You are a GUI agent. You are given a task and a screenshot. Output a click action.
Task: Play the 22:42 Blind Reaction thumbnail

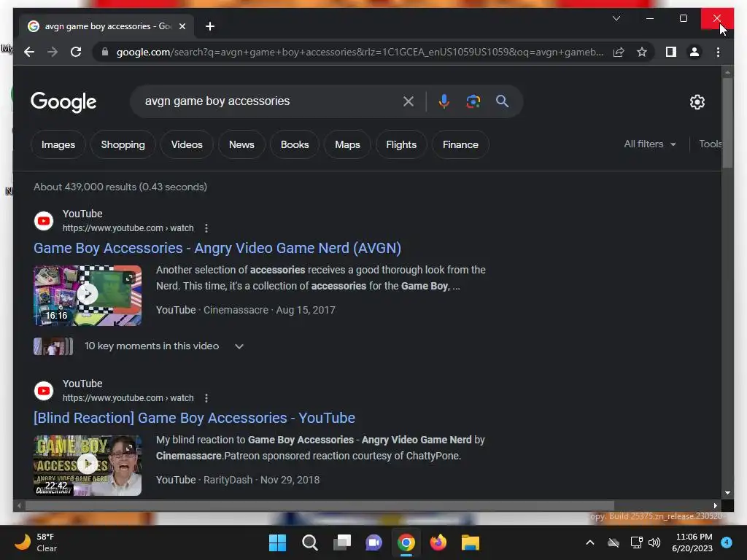pos(88,465)
